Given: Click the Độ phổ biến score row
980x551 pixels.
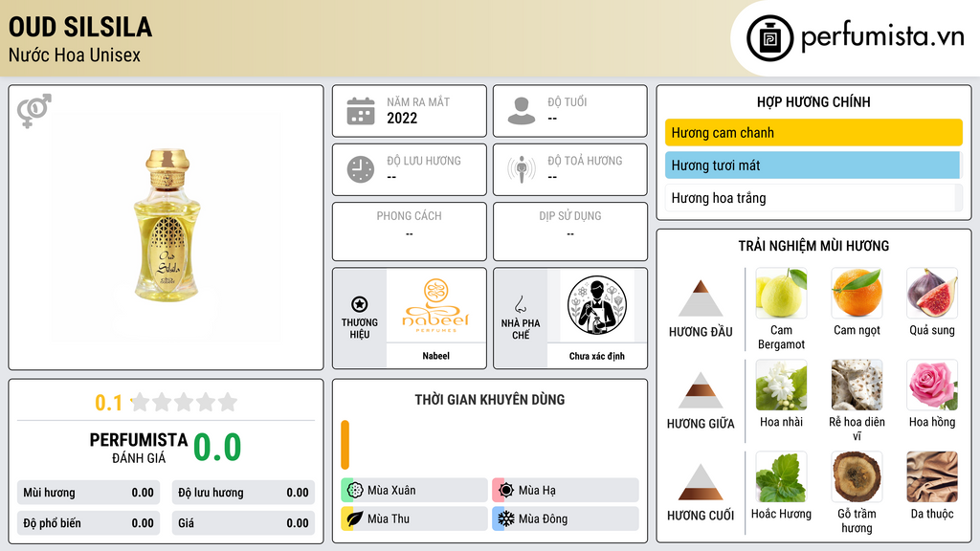Looking at the screenshot, I should click(88, 523).
